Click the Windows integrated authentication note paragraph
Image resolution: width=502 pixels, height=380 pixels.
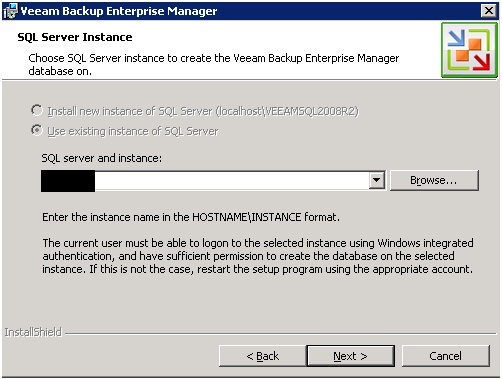[258, 256]
